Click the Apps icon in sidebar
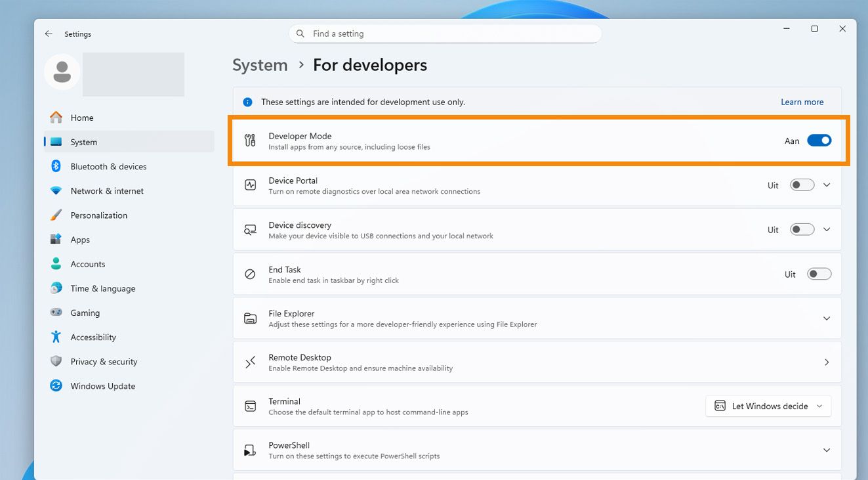Image resolution: width=868 pixels, height=480 pixels. pyautogui.click(x=56, y=240)
